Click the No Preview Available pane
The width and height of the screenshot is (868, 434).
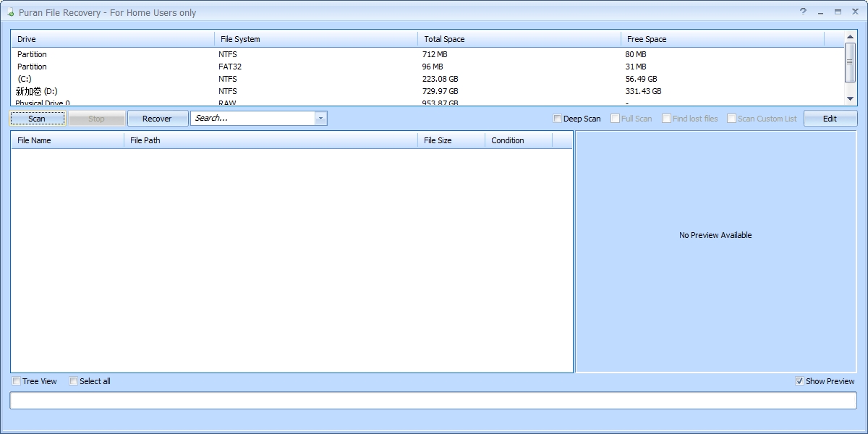[715, 251]
